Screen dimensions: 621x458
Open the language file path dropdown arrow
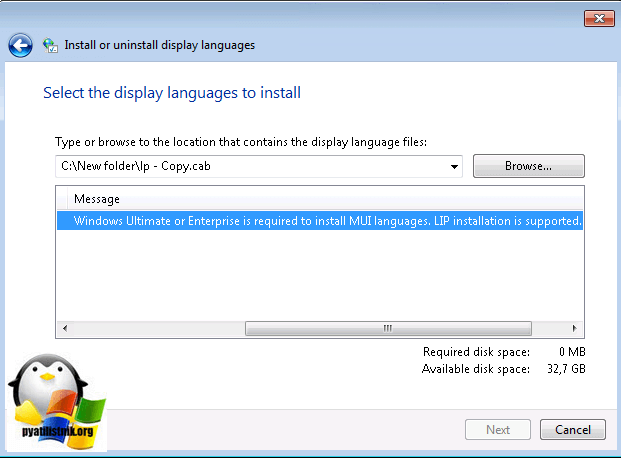pos(454,167)
